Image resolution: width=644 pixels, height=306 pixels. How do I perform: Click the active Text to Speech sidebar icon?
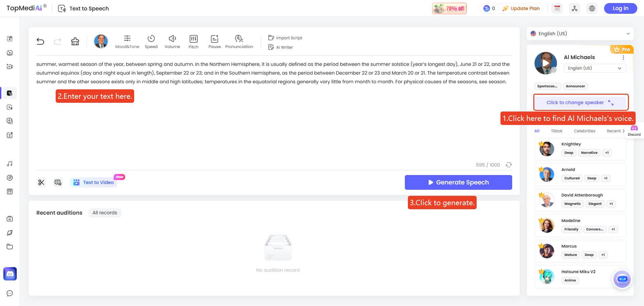click(10, 93)
